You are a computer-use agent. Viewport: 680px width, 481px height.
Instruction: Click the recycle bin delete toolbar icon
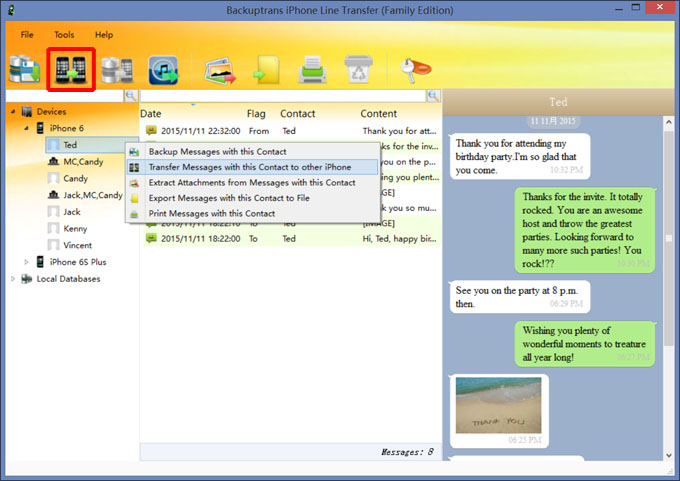(x=358, y=69)
